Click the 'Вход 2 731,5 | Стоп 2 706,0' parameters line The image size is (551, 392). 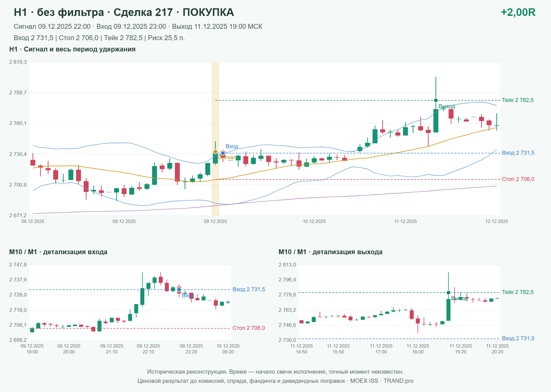pyautogui.click(x=99, y=38)
